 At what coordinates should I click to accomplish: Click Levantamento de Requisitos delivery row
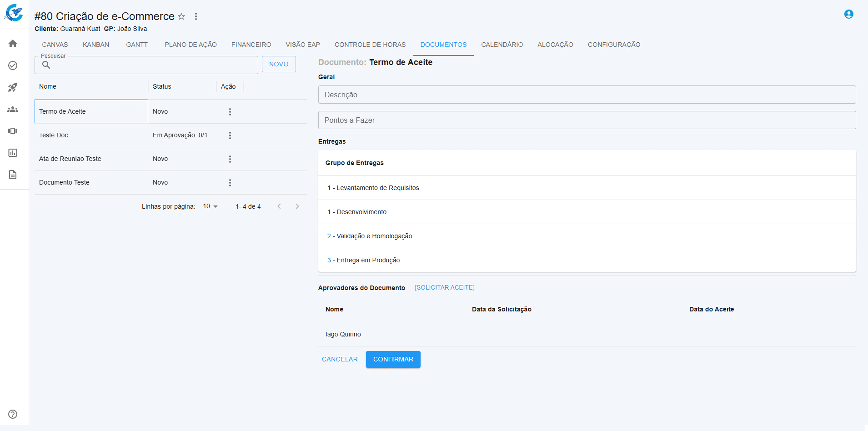587,188
